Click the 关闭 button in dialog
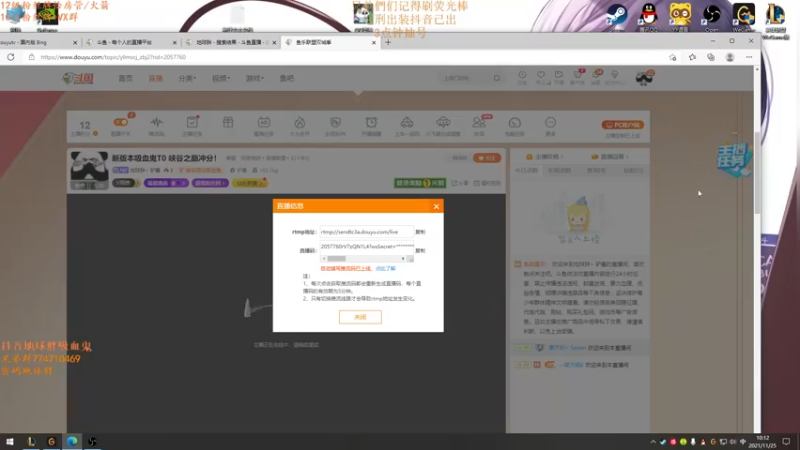Viewport: 800px width, 450px height. coord(360,317)
